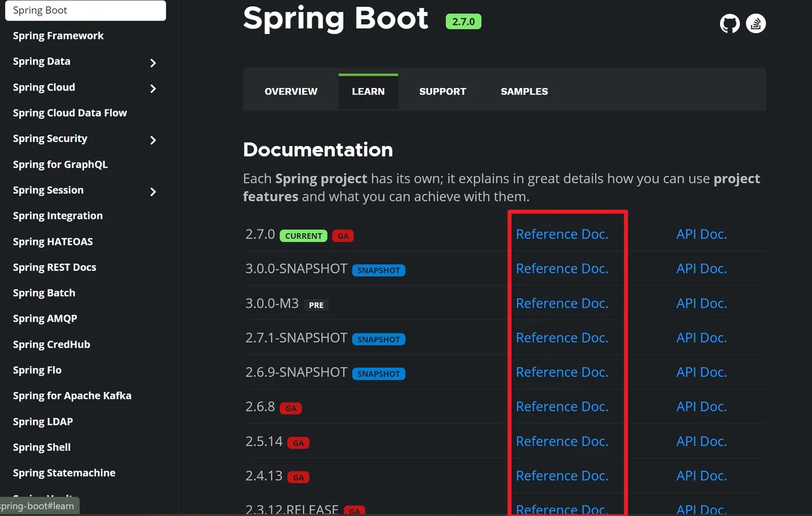This screenshot has width=812, height=516.
Task: Open Spring Data project in sidebar
Action: (x=42, y=61)
